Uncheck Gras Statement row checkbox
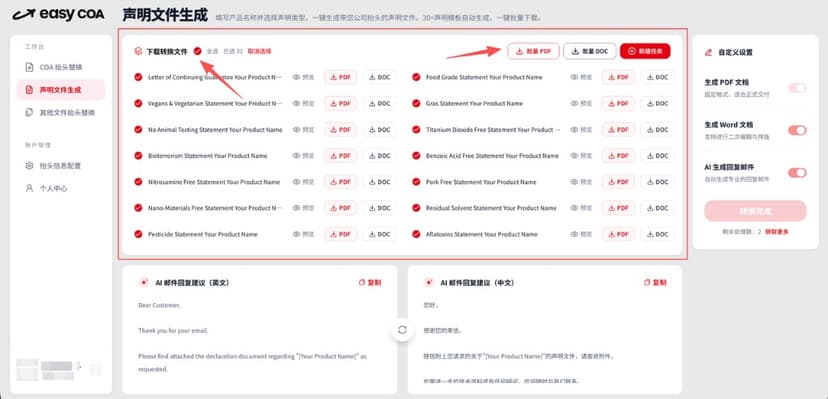The width and height of the screenshot is (828, 399). 416,103
